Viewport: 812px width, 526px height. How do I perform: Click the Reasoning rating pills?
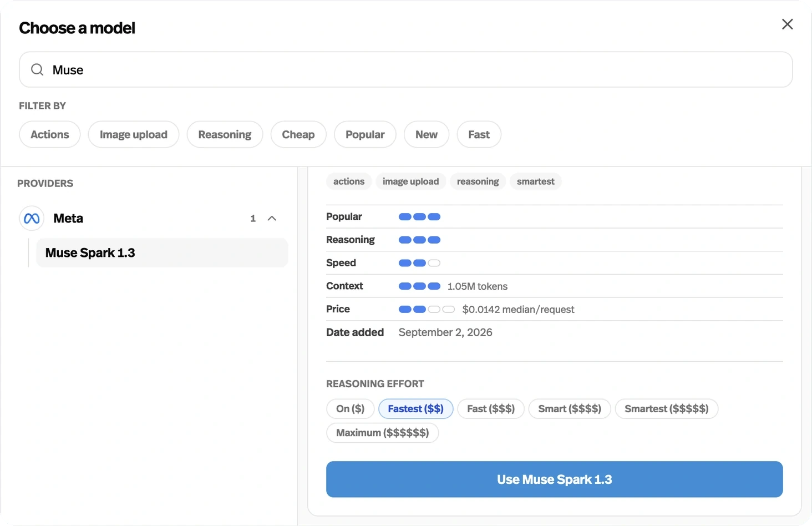[x=420, y=240]
